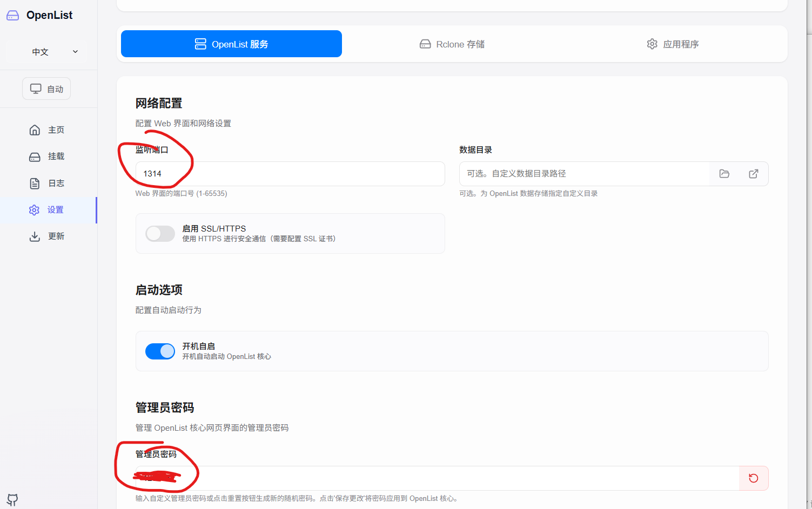
Task: Click the download icon beside 更新
Action: click(x=35, y=236)
